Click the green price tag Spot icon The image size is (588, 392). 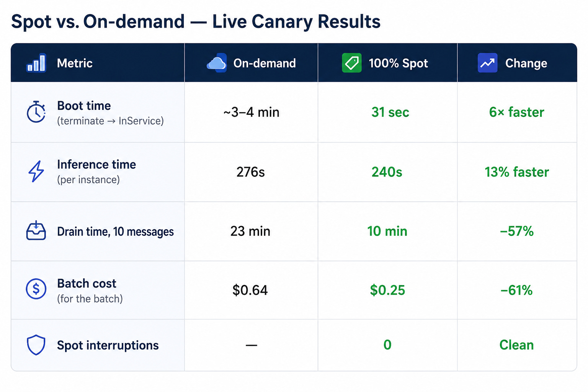351,63
